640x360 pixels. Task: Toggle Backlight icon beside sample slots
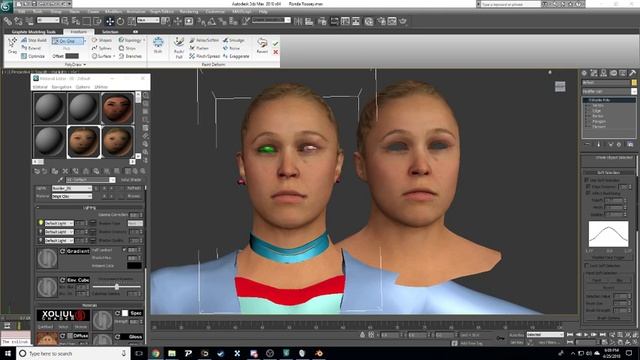(x=146, y=103)
